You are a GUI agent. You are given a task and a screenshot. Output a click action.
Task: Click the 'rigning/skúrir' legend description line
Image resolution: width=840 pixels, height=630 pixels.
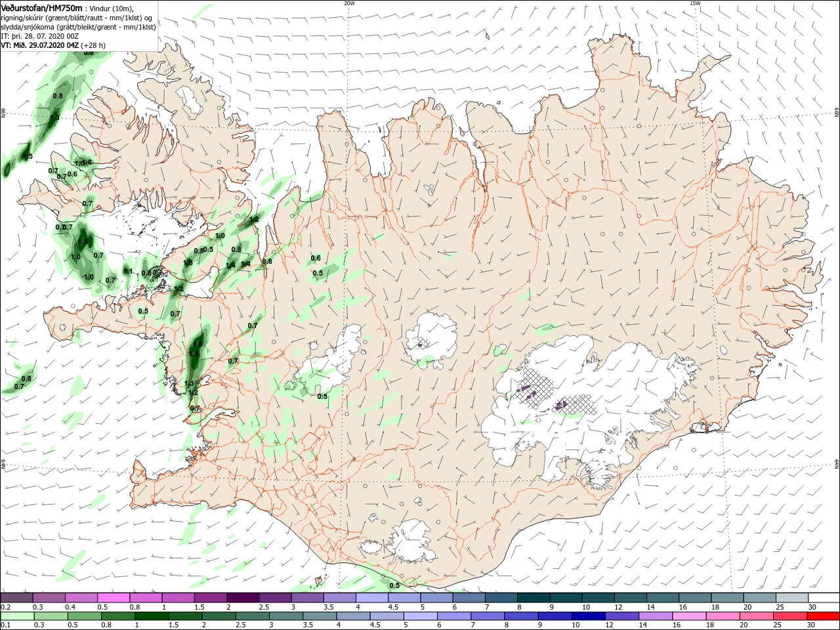pos(76,18)
